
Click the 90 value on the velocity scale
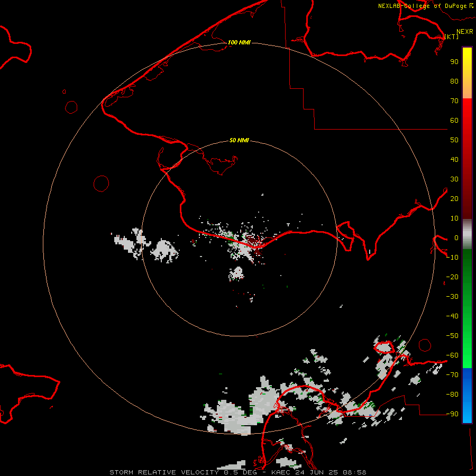pos(454,62)
